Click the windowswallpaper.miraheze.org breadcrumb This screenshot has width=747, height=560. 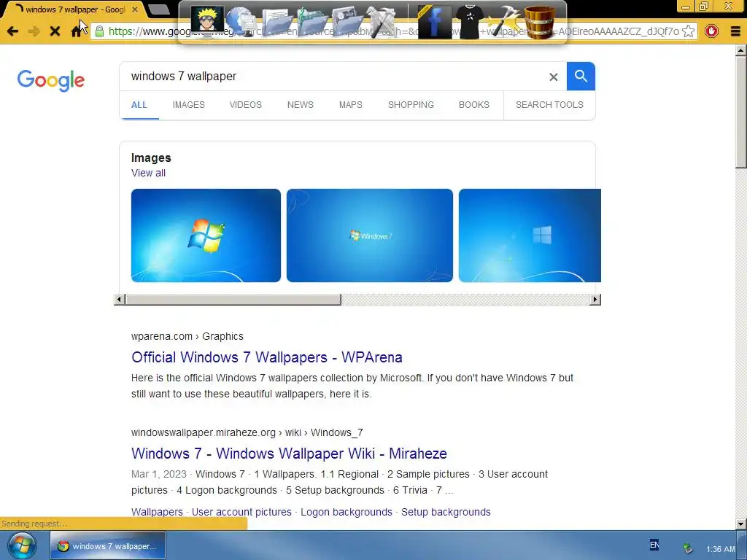click(247, 432)
